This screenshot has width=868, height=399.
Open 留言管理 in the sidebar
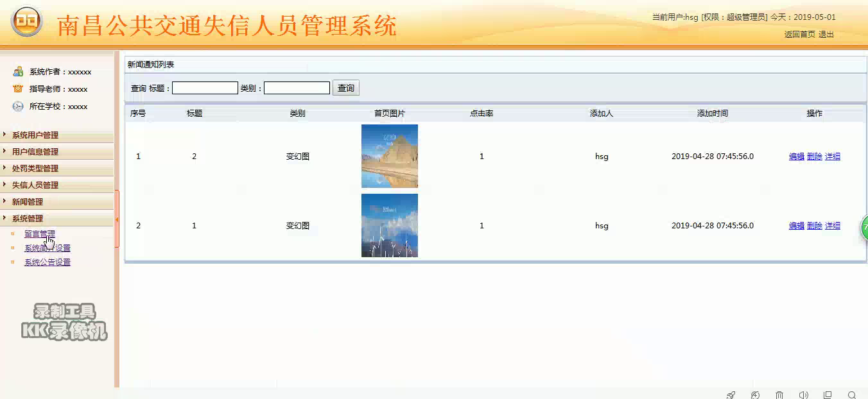point(40,234)
